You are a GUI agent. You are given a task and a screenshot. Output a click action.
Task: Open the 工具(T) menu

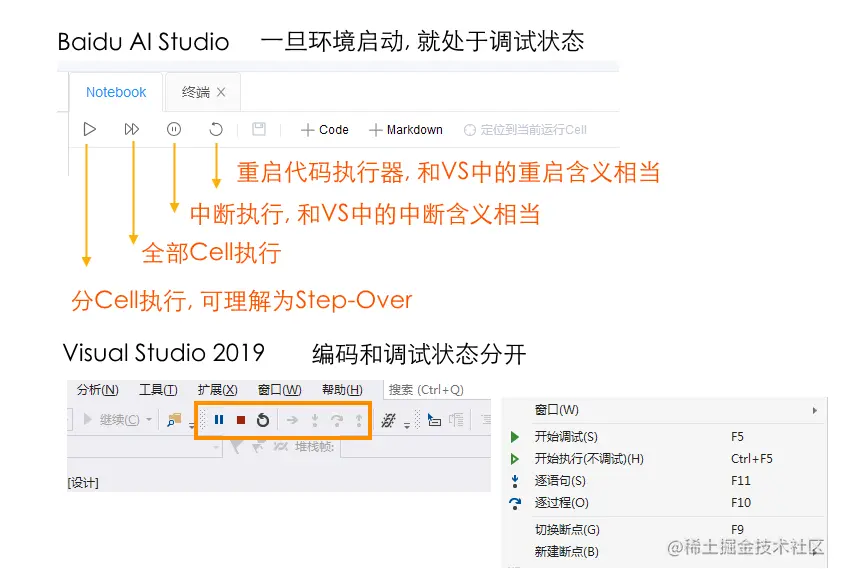(x=158, y=390)
